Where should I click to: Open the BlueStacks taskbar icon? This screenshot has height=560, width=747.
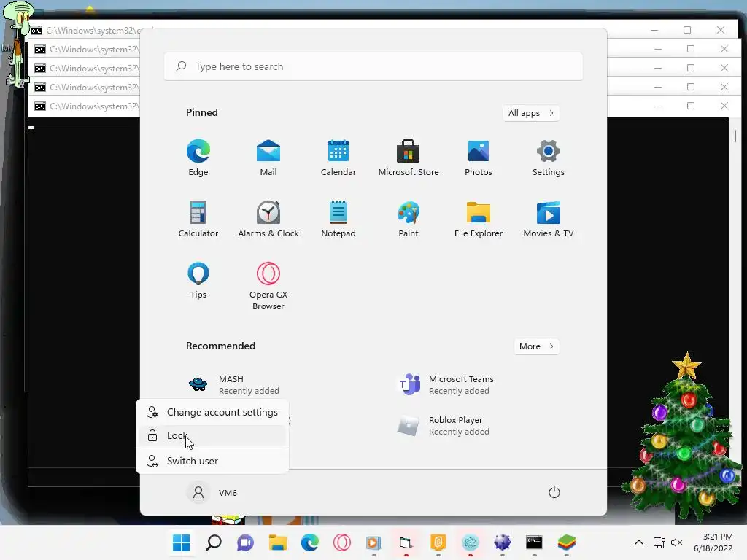tap(566, 542)
